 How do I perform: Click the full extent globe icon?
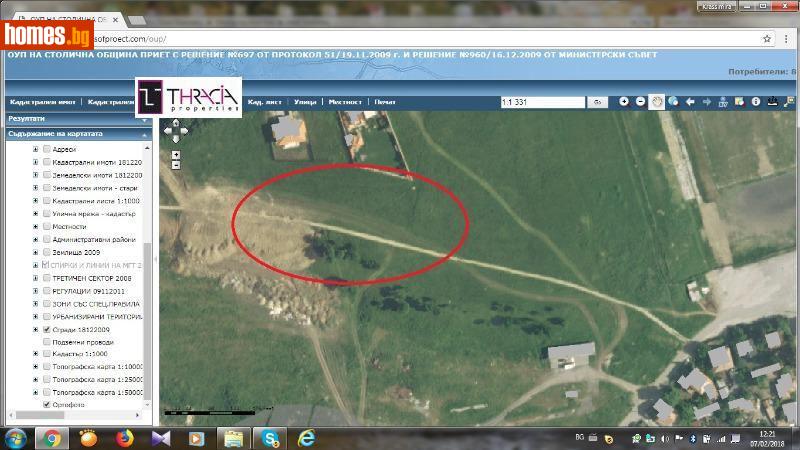click(673, 102)
